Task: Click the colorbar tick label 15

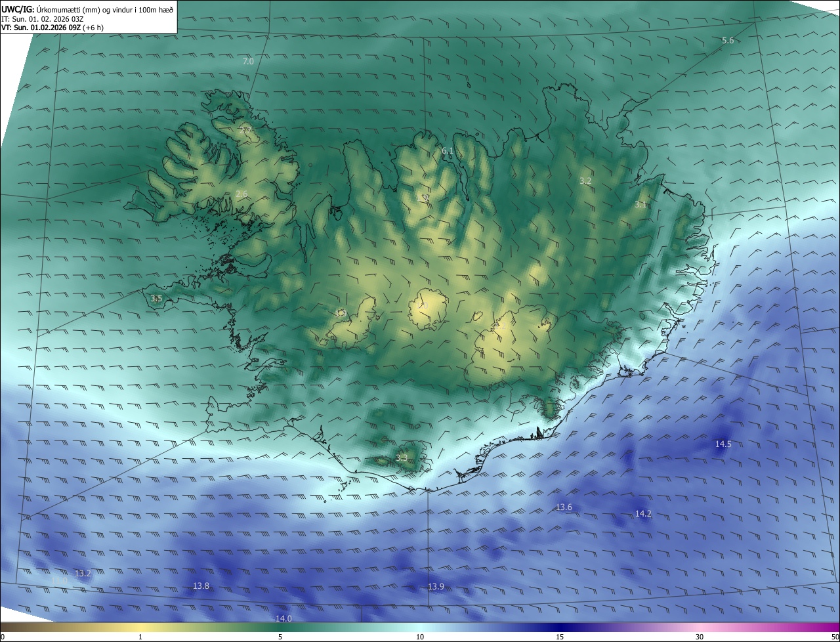Action: (x=560, y=637)
